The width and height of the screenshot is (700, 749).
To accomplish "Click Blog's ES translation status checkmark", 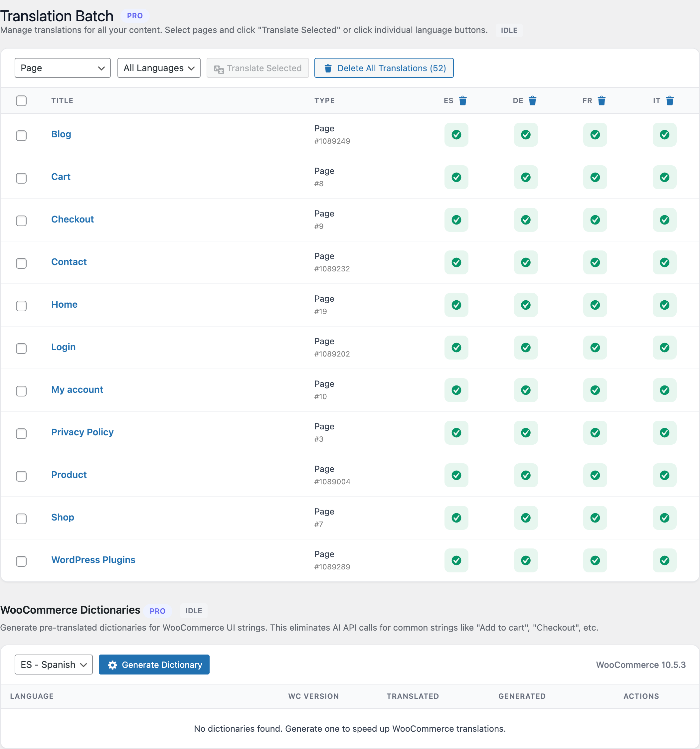I will pos(456,134).
